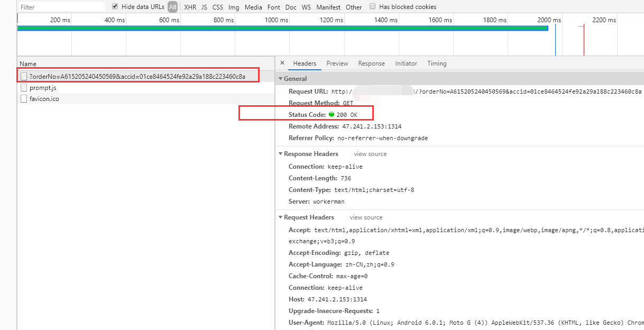Image resolution: width=644 pixels, height=330 pixels.
Task: Click the 2000 ms timeline tick label
Action: tap(549, 20)
